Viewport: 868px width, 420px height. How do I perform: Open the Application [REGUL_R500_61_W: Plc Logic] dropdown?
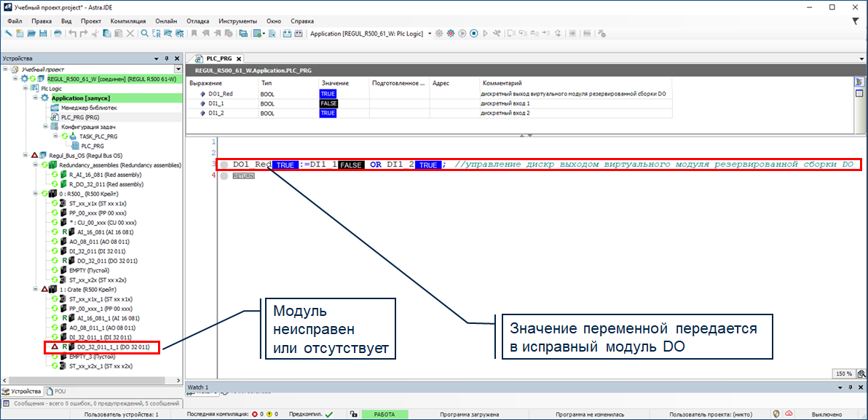(x=430, y=33)
